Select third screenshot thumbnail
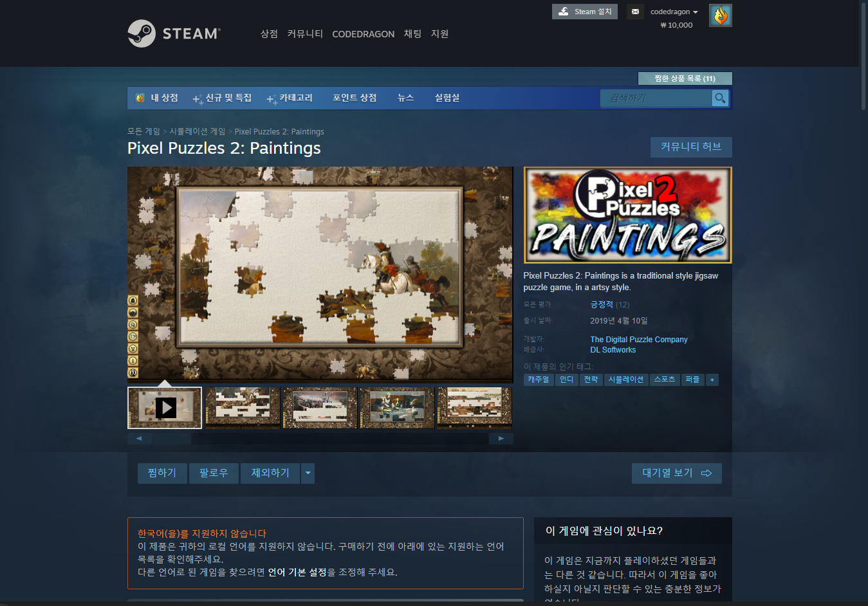The width and height of the screenshot is (868, 606). [x=320, y=408]
